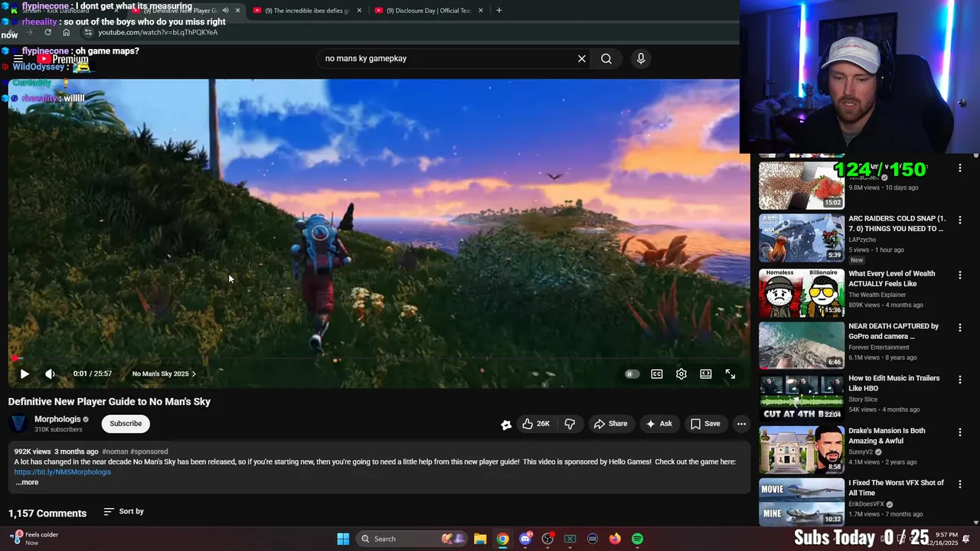
Task: Open the Feels colder weather widget
Action: click(34, 539)
